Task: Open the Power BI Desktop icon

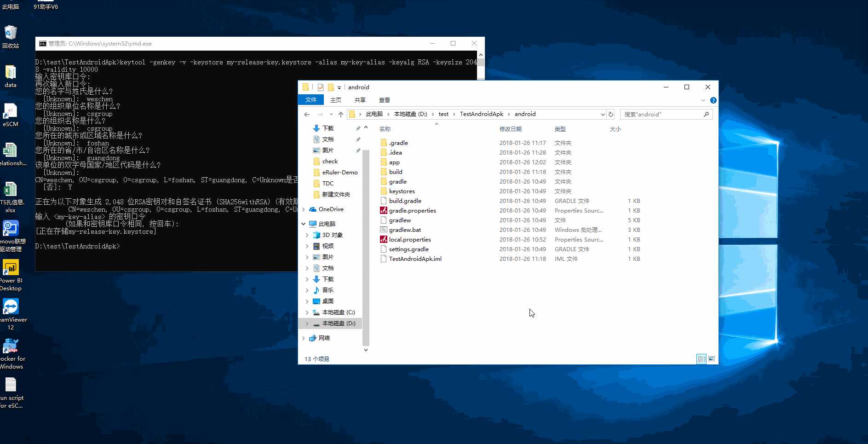Action: point(11,275)
